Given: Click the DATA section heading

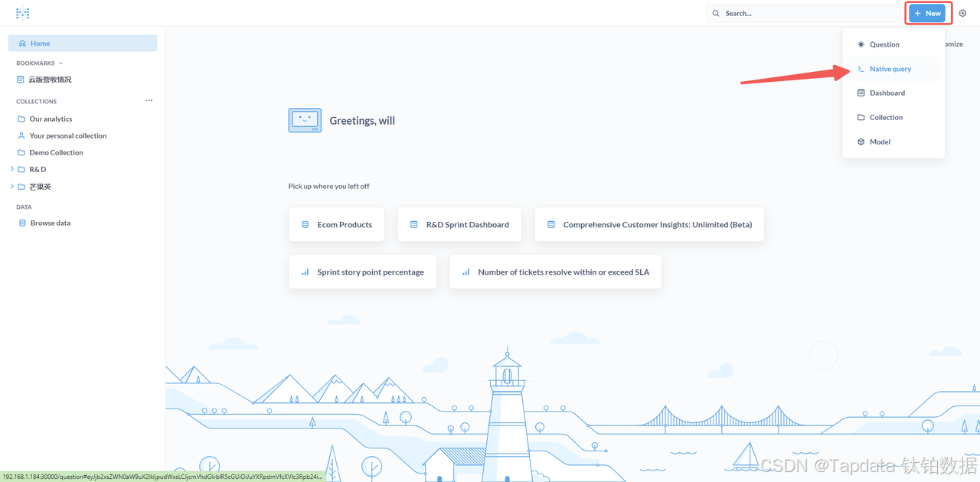Looking at the screenshot, I should [x=24, y=207].
